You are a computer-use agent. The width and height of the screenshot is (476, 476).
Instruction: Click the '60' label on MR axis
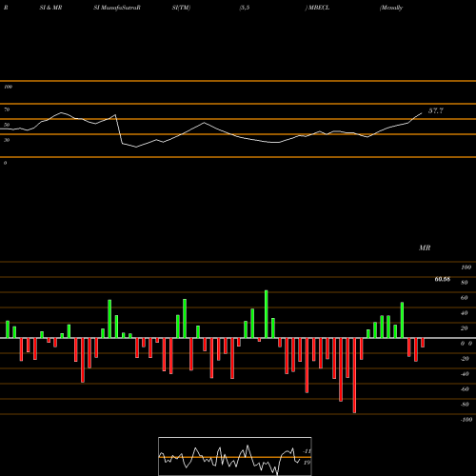[465, 298]
